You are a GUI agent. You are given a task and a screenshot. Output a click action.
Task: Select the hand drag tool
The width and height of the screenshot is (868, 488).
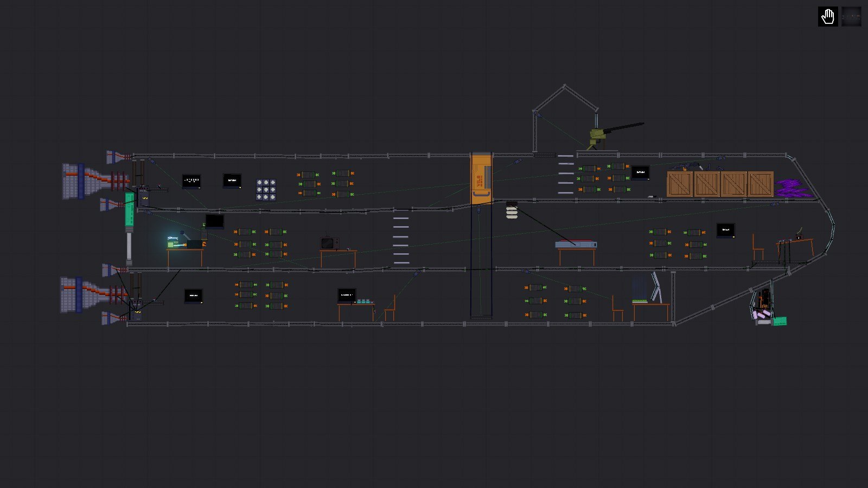828,17
